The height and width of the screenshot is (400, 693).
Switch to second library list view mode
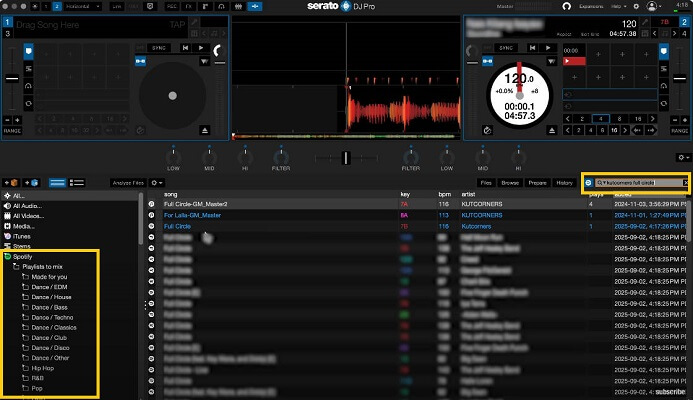pyautogui.click(x=77, y=183)
